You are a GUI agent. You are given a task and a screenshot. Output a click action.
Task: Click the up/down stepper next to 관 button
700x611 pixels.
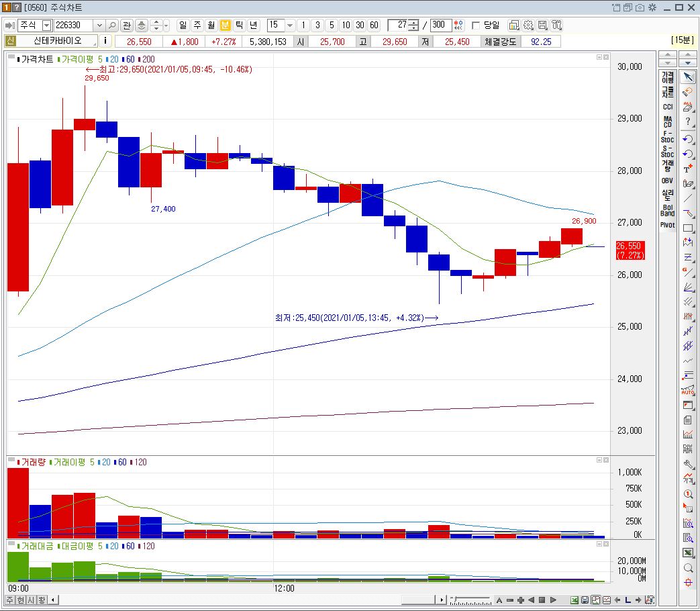point(156,26)
